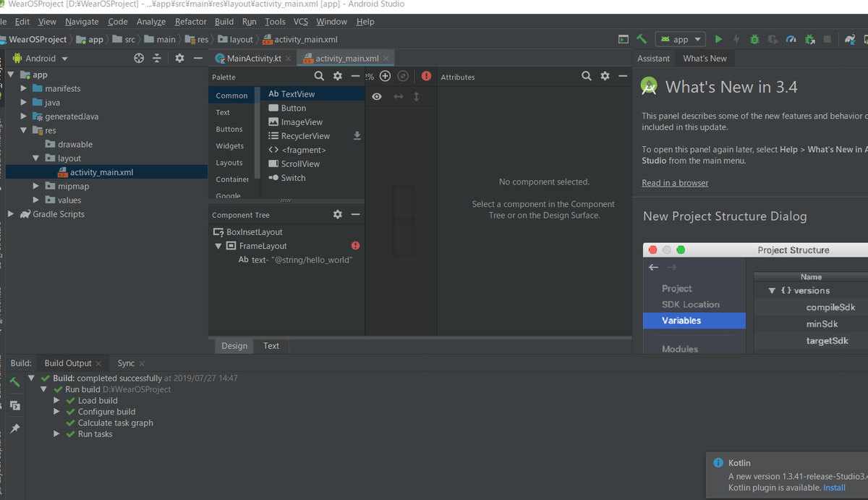This screenshot has width=868, height=500.
Task: Close the activity_main.xml editor tab
Action: coord(386,59)
